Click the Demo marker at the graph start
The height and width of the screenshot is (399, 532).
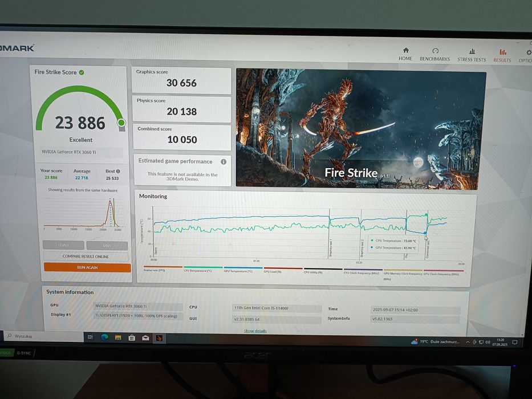click(156, 251)
